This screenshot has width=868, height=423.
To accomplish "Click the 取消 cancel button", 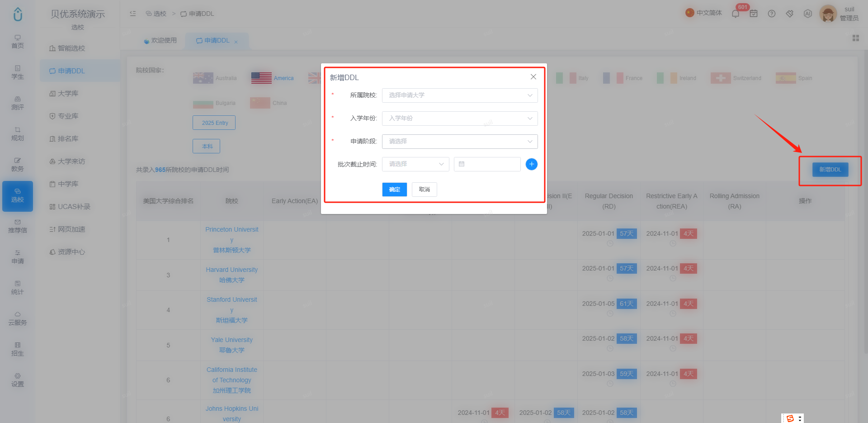I will (425, 190).
